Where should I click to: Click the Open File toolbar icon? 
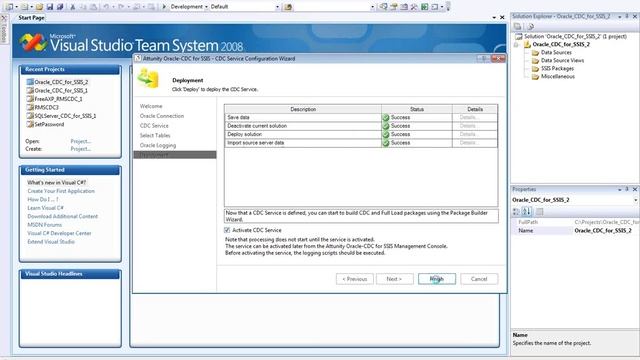[x=40, y=7]
